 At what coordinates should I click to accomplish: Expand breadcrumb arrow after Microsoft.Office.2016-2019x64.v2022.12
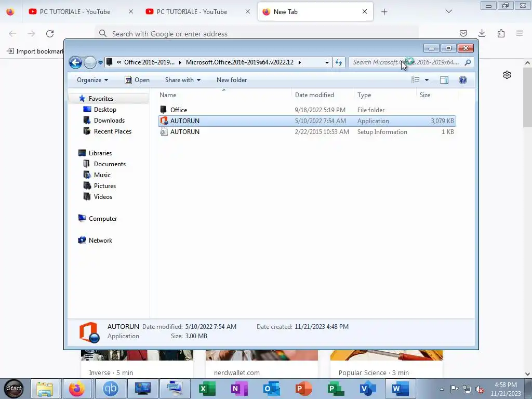[x=300, y=62]
